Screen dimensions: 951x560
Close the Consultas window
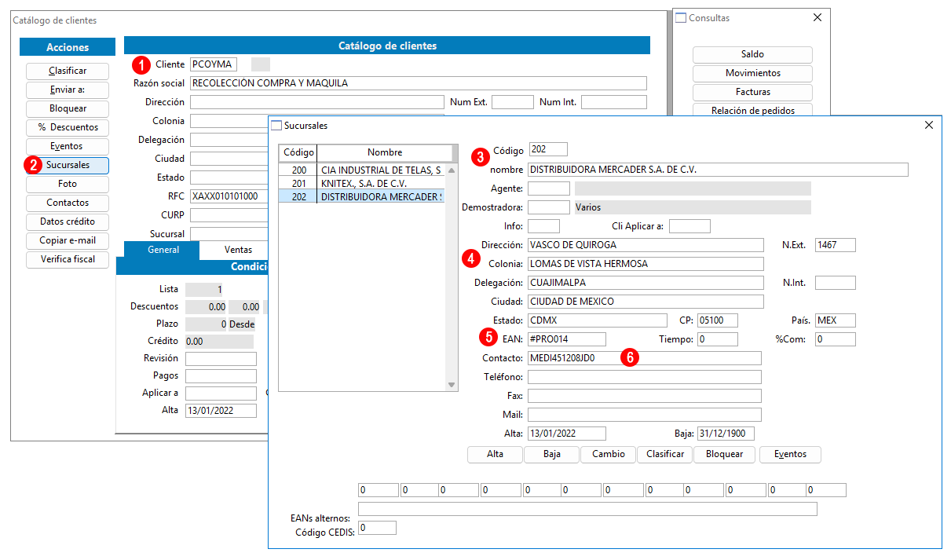point(817,17)
